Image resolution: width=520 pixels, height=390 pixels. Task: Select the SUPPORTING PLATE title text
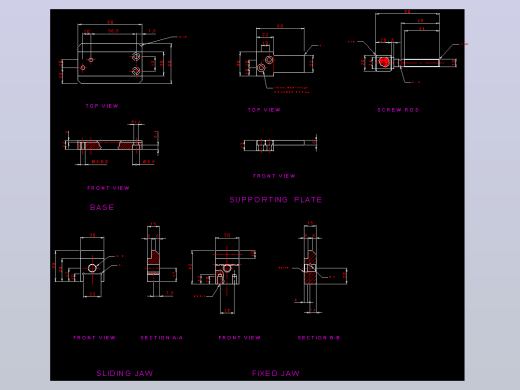click(276, 200)
